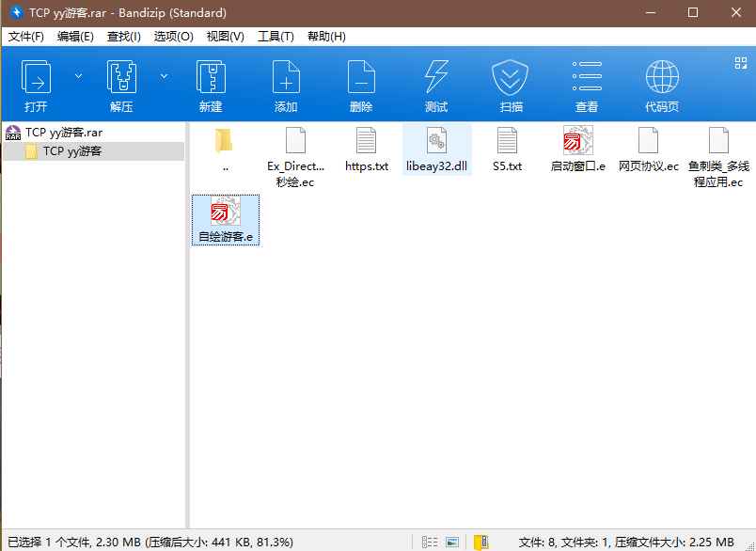Open the 工具(T) menu
756x551 pixels.
tap(276, 37)
